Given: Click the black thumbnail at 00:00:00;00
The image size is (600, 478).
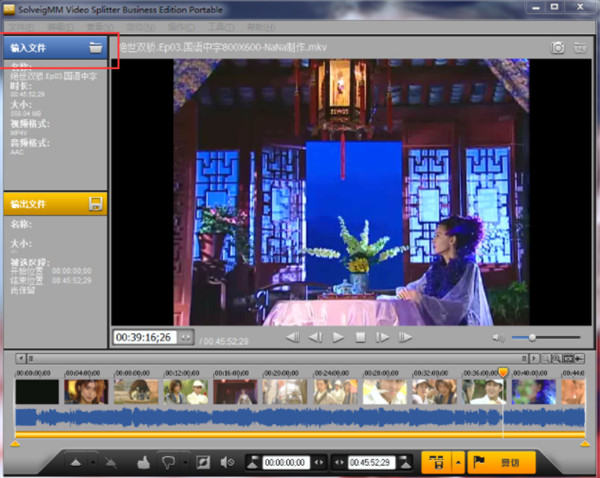Looking at the screenshot, I should point(37,392).
